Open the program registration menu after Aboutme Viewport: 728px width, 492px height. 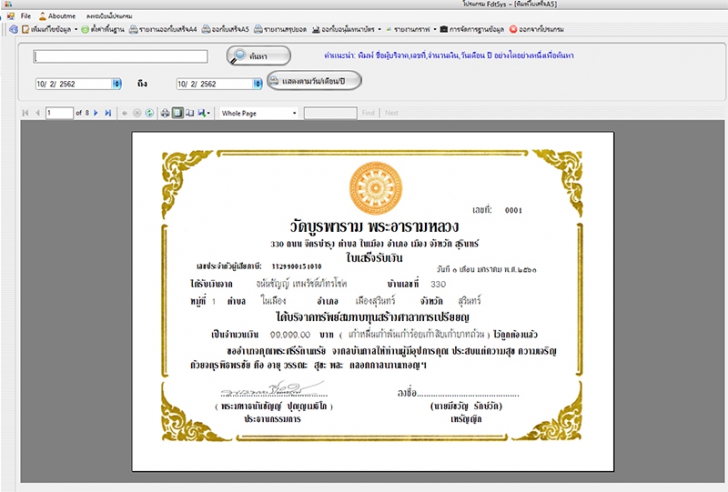pos(109,16)
